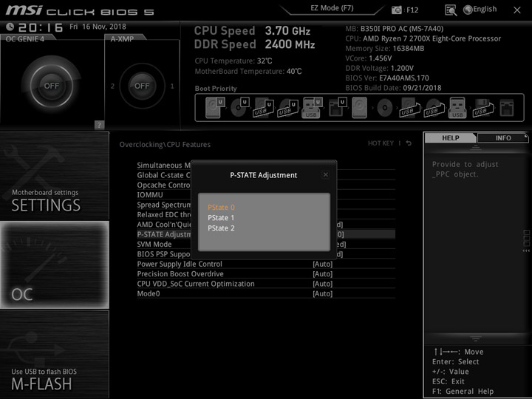Open the M-FLASH section

tap(54, 354)
